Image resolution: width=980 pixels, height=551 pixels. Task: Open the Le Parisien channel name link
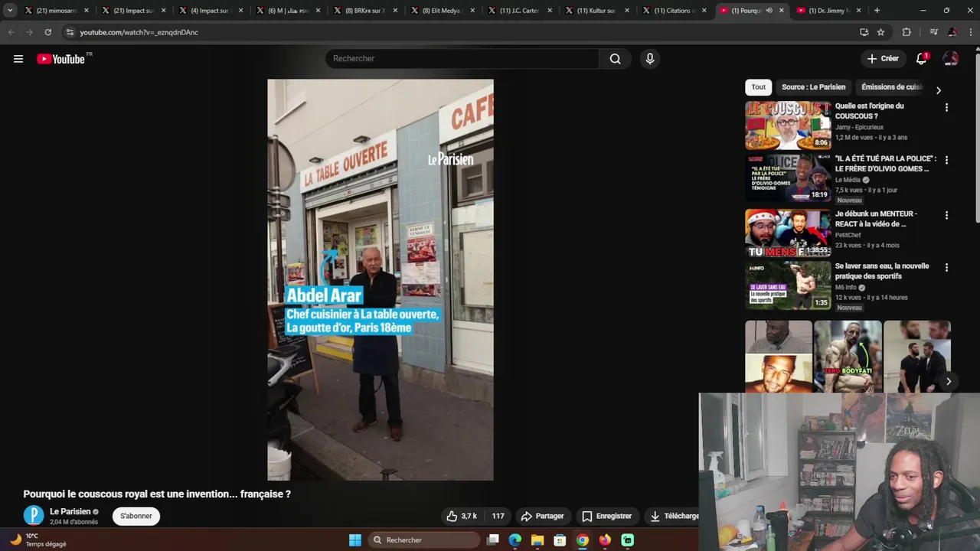coord(70,511)
